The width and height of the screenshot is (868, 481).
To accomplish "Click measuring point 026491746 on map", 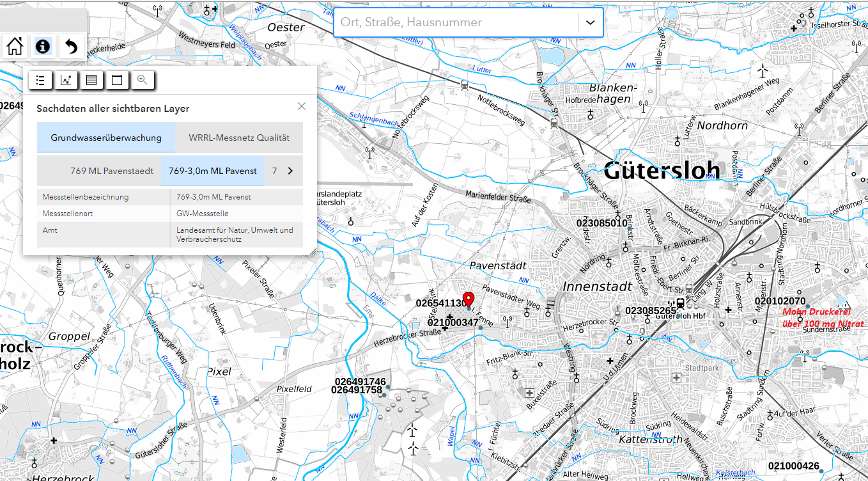I will coord(388,386).
